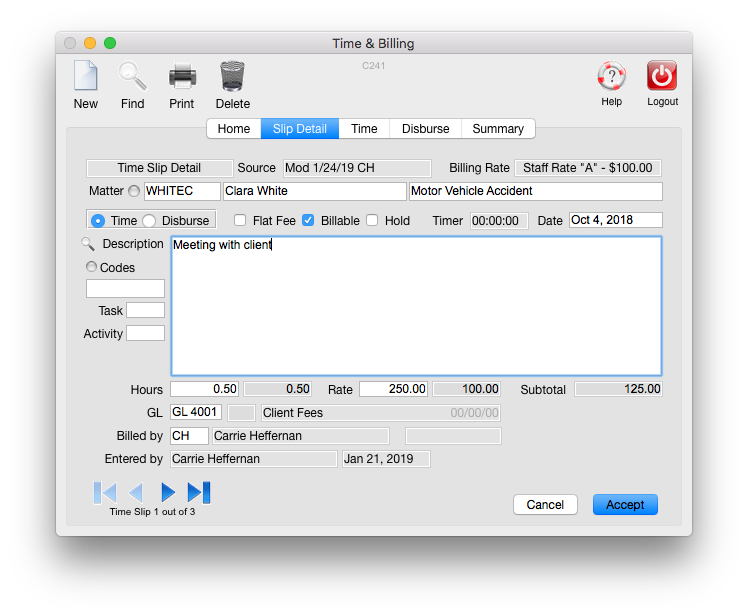The height and width of the screenshot is (616, 748).
Task: Click the New document icon
Action: tap(85, 77)
